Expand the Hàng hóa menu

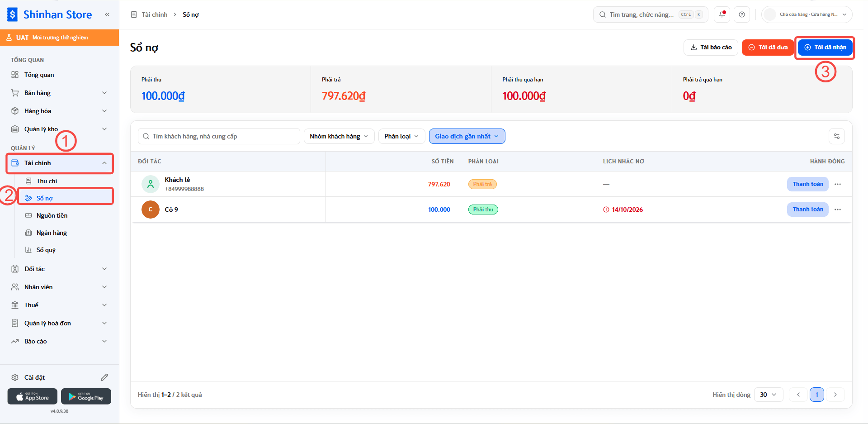click(60, 111)
